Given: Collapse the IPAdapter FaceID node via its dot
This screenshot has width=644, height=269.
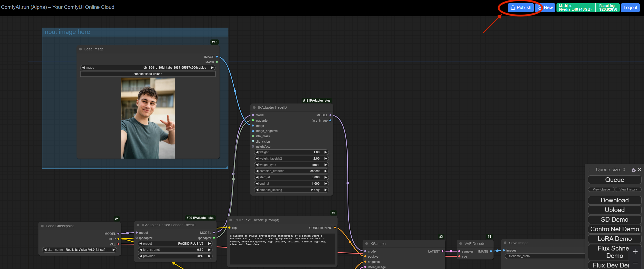Looking at the screenshot, I should tap(254, 107).
